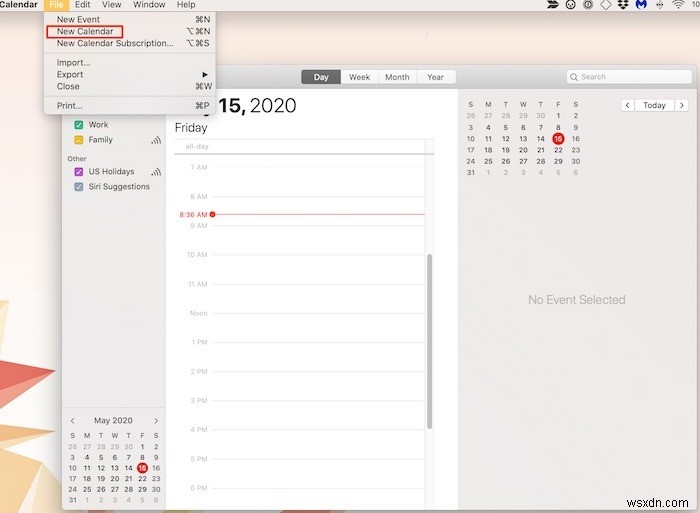Image resolution: width=700 pixels, height=513 pixels.
Task: Select Close in the File menu
Action: tap(130, 87)
